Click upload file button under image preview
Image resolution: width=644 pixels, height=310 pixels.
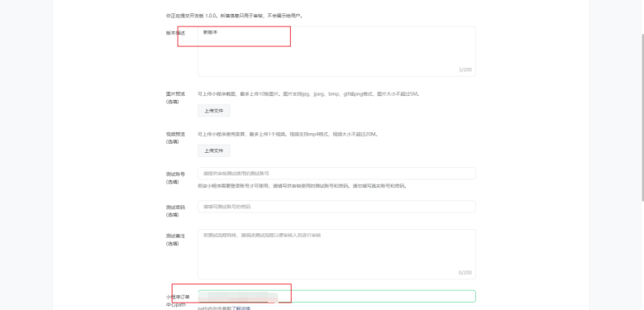tap(214, 111)
